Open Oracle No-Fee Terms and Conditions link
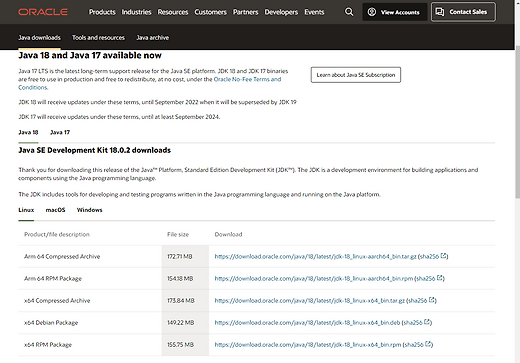 tap(150, 83)
